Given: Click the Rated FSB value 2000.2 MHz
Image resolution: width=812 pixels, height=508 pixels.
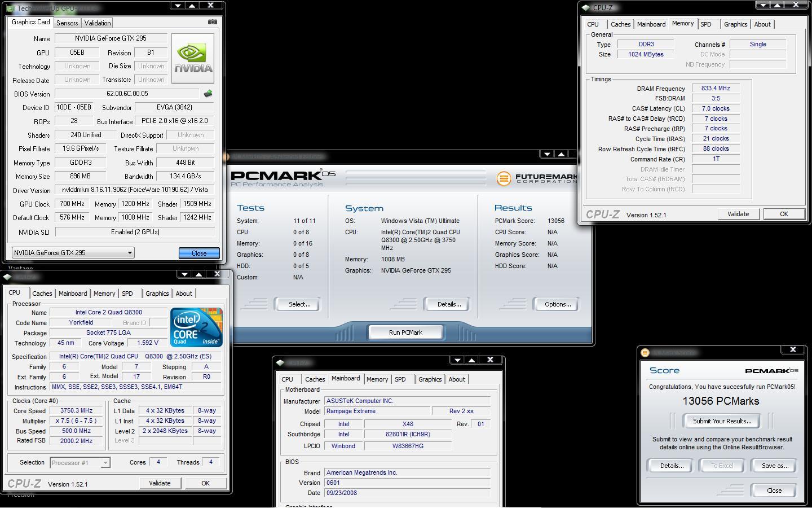Looking at the screenshot, I should pyautogui.click(x=76, y=441).
